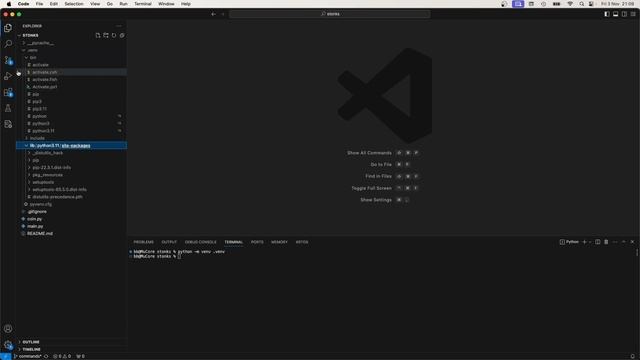This screenshot has width=640, height=360.
Task: Kill terminal with trash icon
Action: coord(606,242)
